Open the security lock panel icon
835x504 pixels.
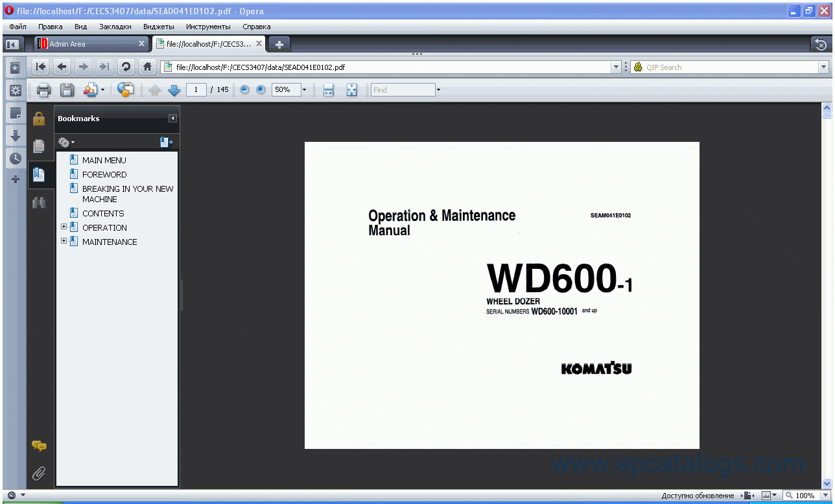39,118
